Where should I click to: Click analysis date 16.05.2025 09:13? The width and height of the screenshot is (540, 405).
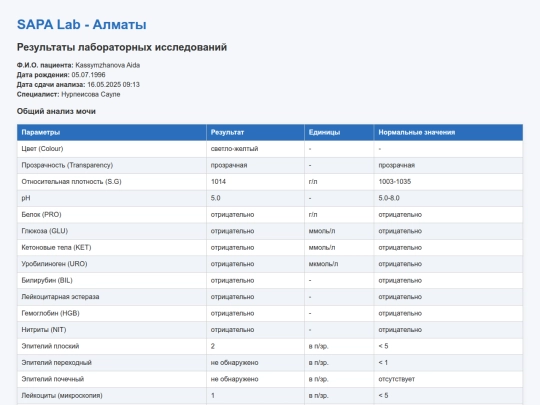tap(113, 84)
